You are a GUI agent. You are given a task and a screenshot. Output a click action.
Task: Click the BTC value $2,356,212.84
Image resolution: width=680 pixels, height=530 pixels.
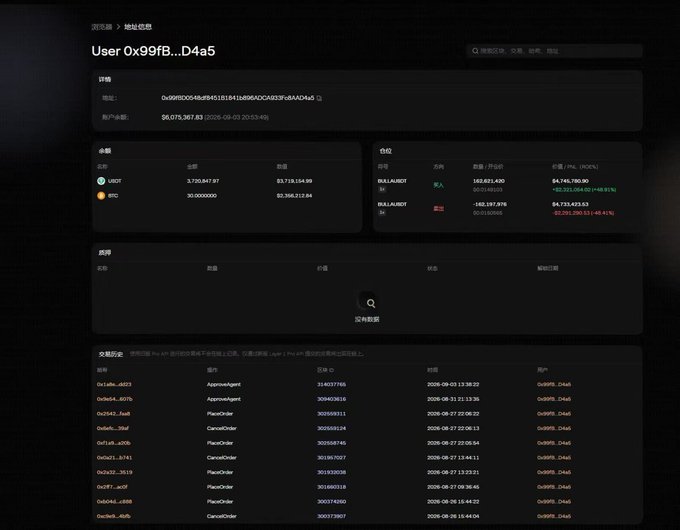(294, 196)
